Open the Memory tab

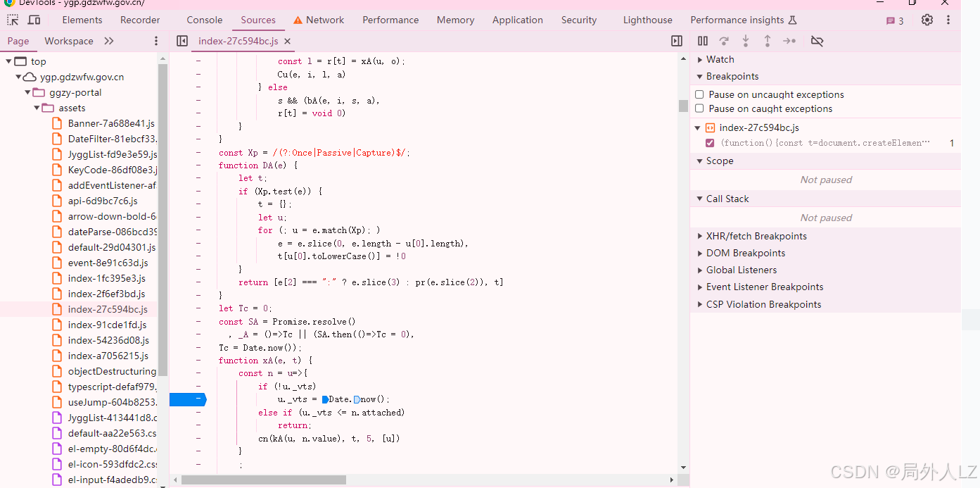click(x=455, y=20)
